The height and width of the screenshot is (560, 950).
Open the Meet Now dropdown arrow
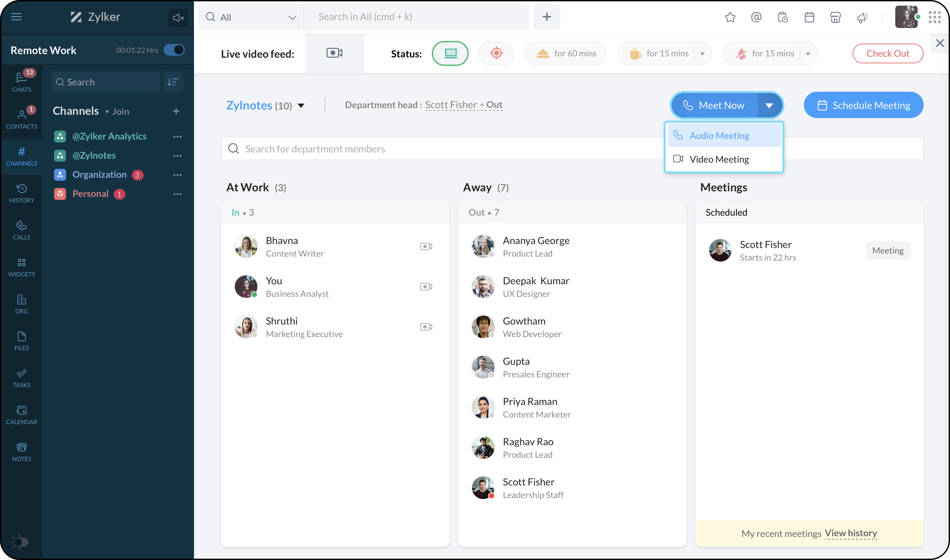[769, 105]
